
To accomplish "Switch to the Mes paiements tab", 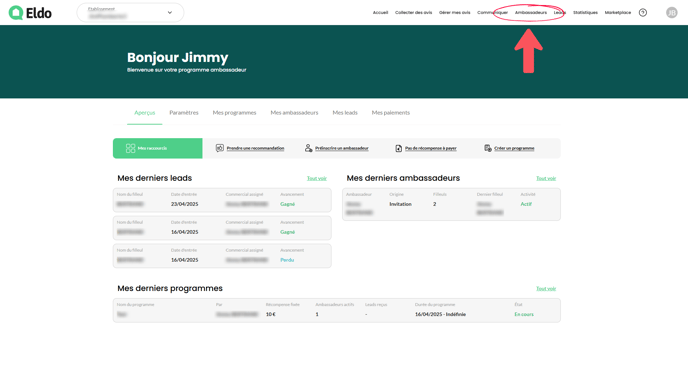I will 391,113.
